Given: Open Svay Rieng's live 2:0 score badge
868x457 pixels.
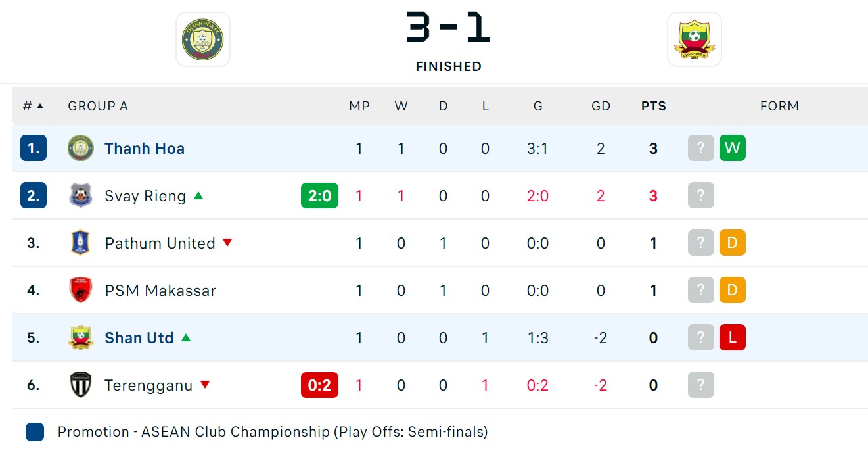Looking at the screenshot, I should pyautogui.click(x=319, y=195).
